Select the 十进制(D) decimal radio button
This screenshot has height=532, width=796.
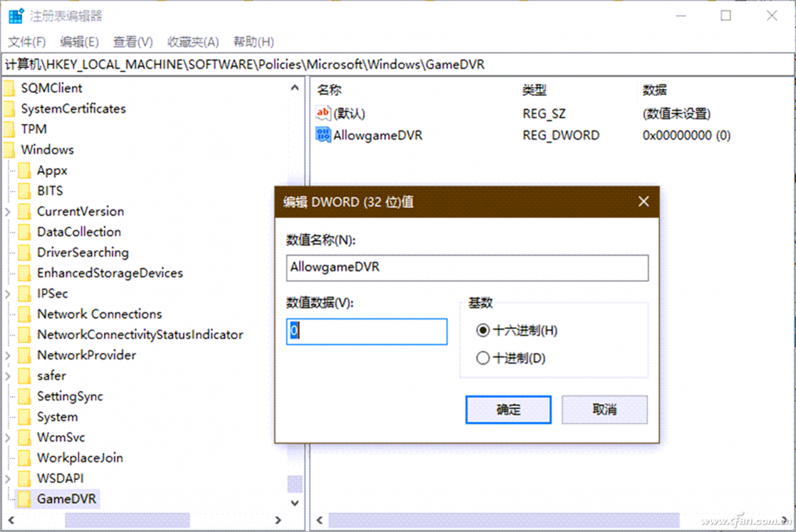coord(483,358)
